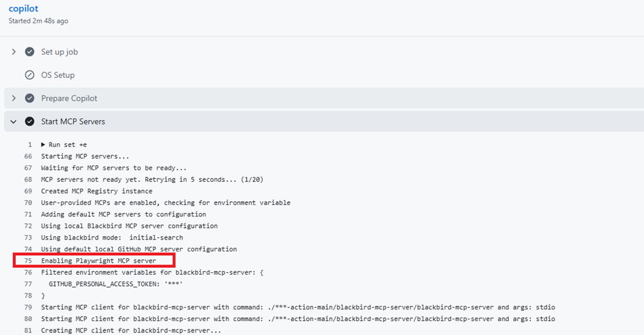Click the Prepare Copilot success checkmark icon

(x=30, y=98)
